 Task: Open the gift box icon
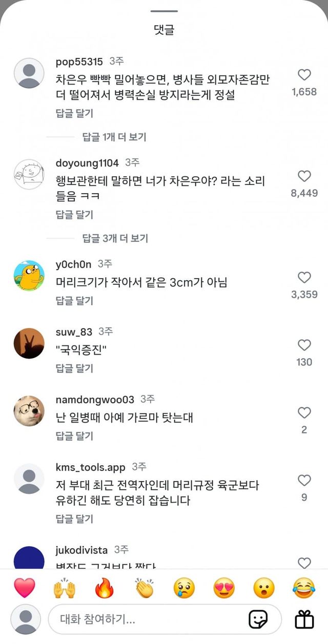coord(304,620)
